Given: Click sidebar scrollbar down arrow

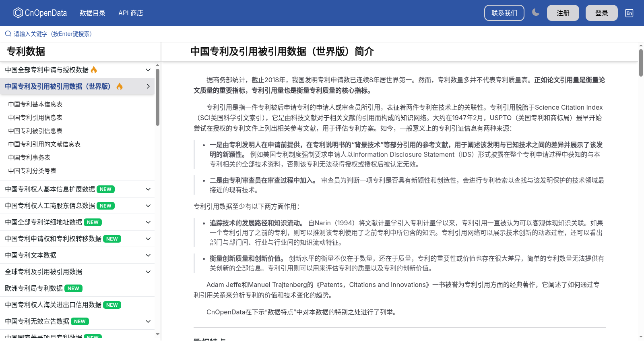Looking at the screenshot, I should tap(157, 334).
